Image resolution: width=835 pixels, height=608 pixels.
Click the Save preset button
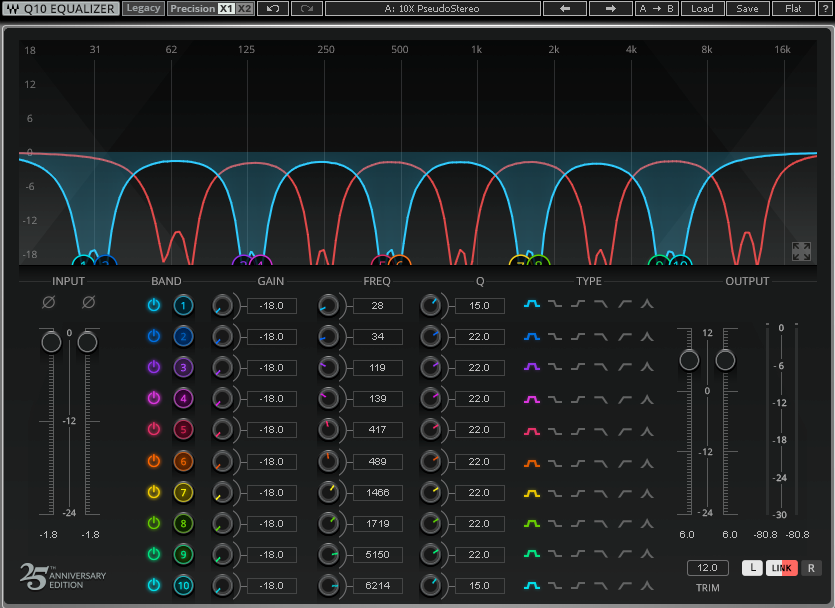pos(747,9)
